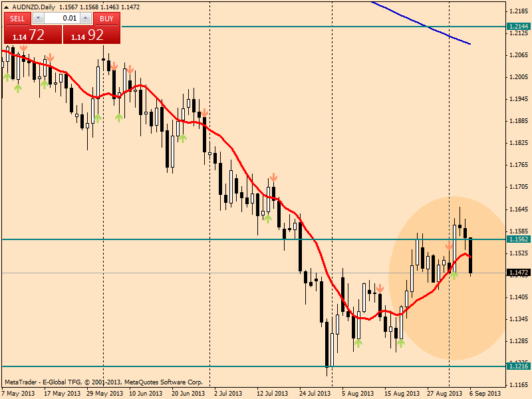The width and height of the screenshot is (532, 399).
Task: Click the 15 Aug 2013 date label
Action: coord(402,394)
